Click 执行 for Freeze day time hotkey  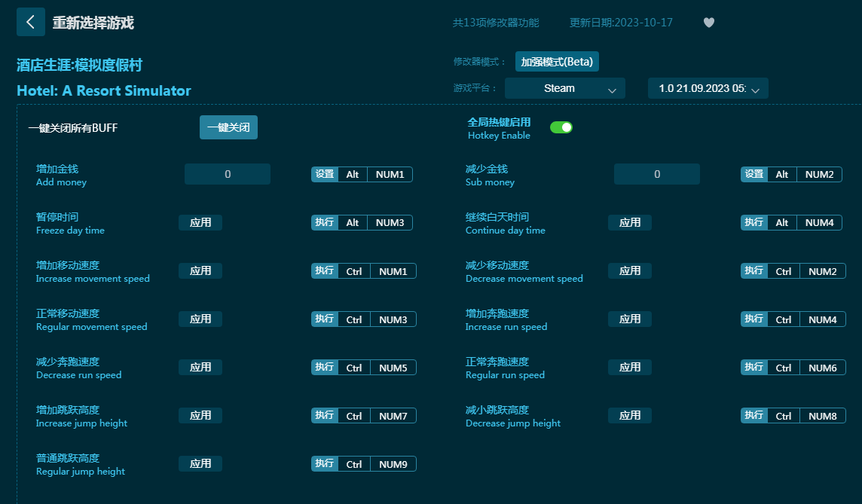pyautogui.click(x=324, y=222)
